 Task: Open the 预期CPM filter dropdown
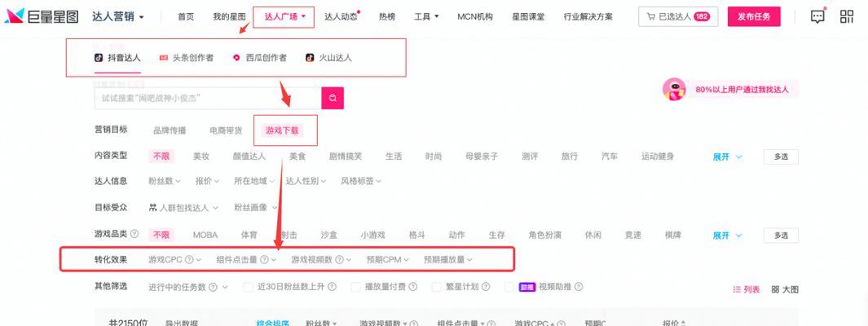387,259
